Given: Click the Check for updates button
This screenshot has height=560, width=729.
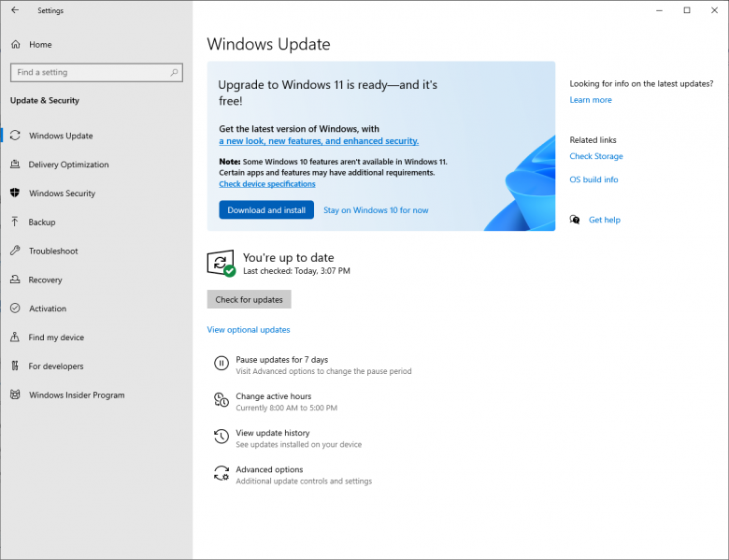Looking at the screenshot, I should (x=249, y=299).
